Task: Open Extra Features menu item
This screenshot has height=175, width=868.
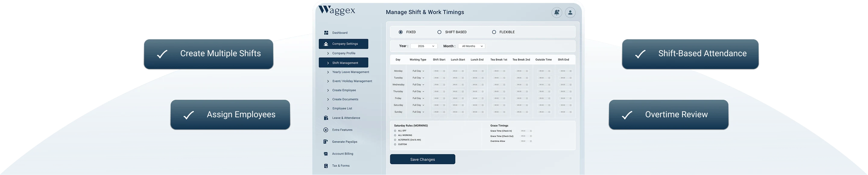Action: 342,130
